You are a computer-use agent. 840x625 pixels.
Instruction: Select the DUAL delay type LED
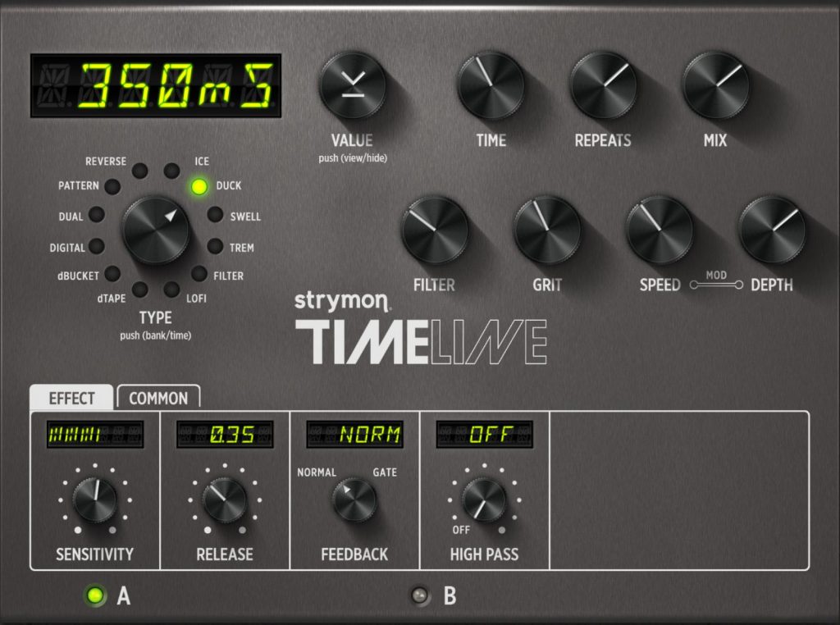pyautogui.click(x=97, y=215)
